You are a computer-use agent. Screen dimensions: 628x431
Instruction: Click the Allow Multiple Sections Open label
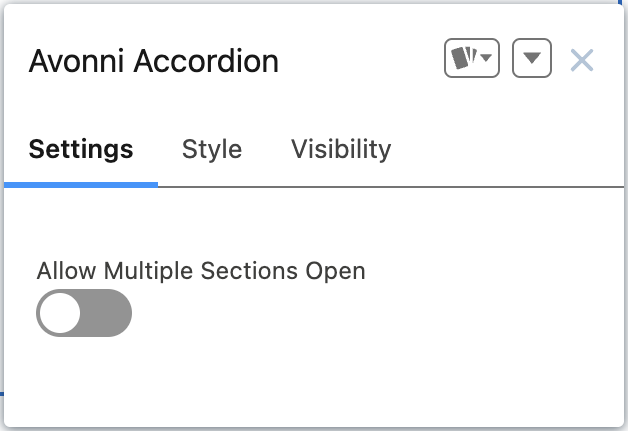[201, 270]
